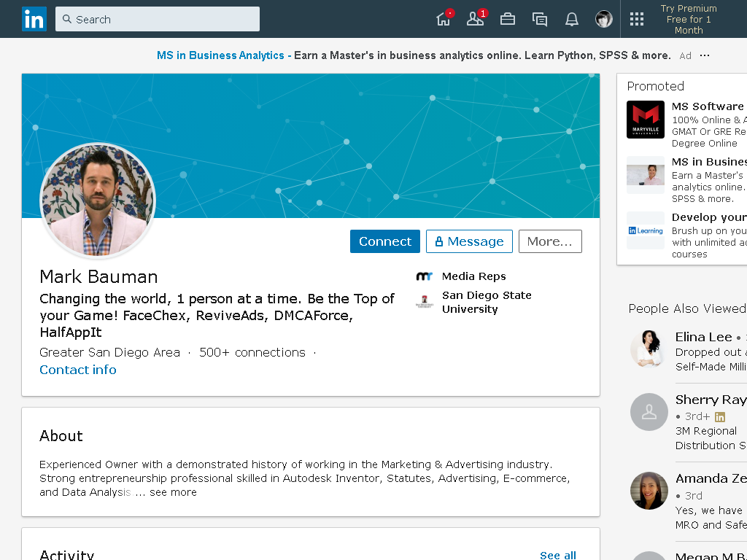Click the Try Premium Free for 1 Month link

pos(689,19)
